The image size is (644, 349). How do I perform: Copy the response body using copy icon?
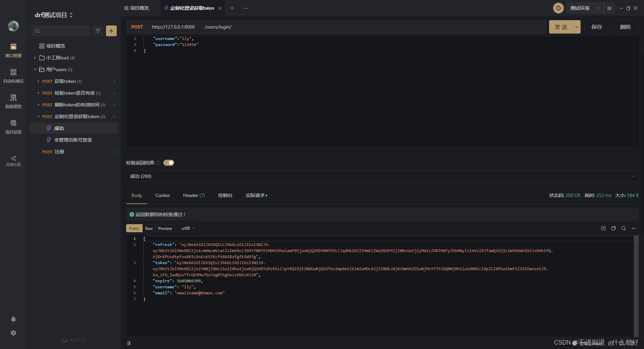click(613, 228)
